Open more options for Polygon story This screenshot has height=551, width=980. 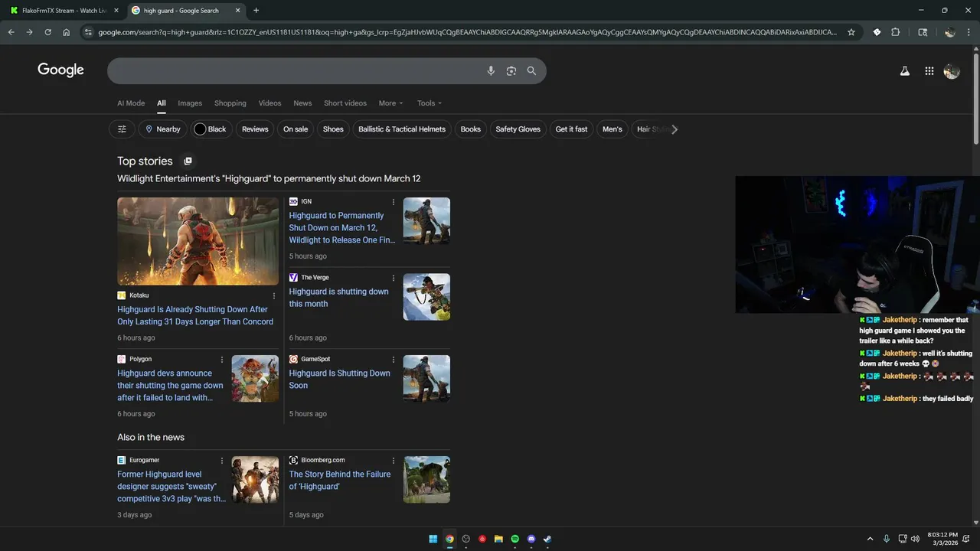pos(222,360)
